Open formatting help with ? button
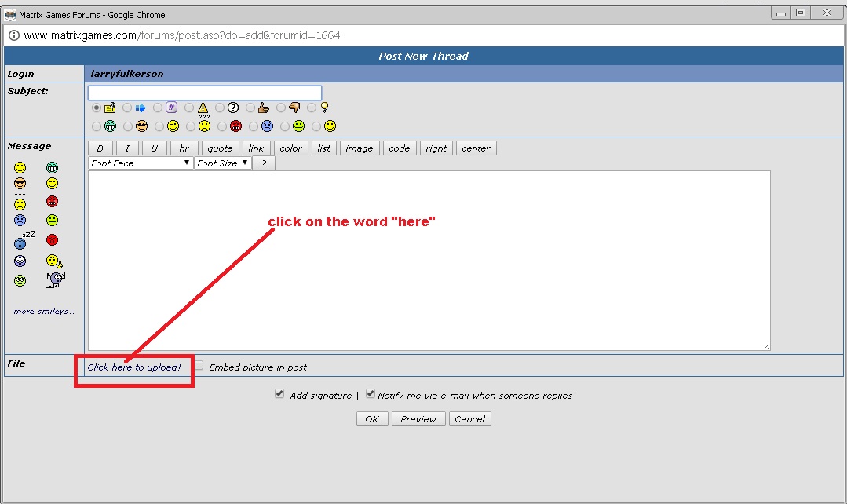The width and height of the screenshot is (847, 504). (x=264, y=163)
